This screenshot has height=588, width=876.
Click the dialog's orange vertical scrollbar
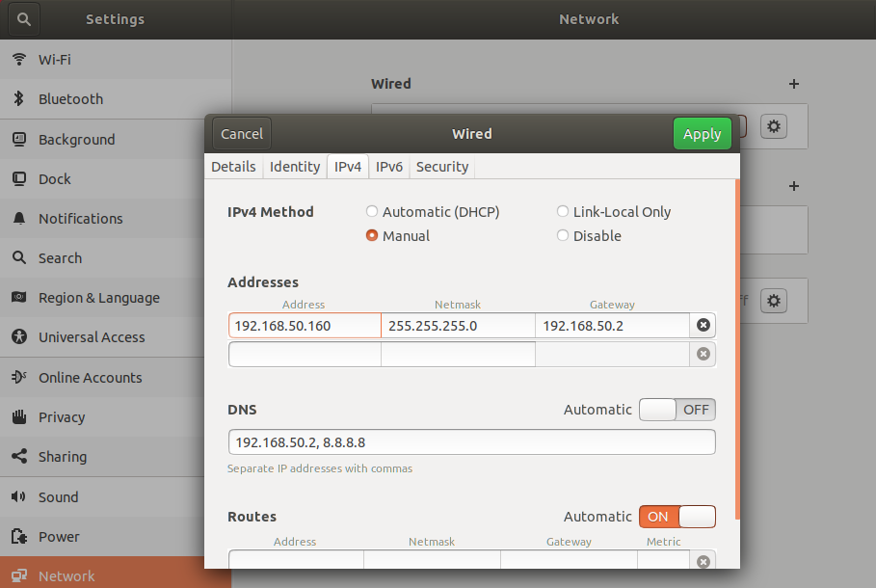pyautogui.click(x=737, y=349)
